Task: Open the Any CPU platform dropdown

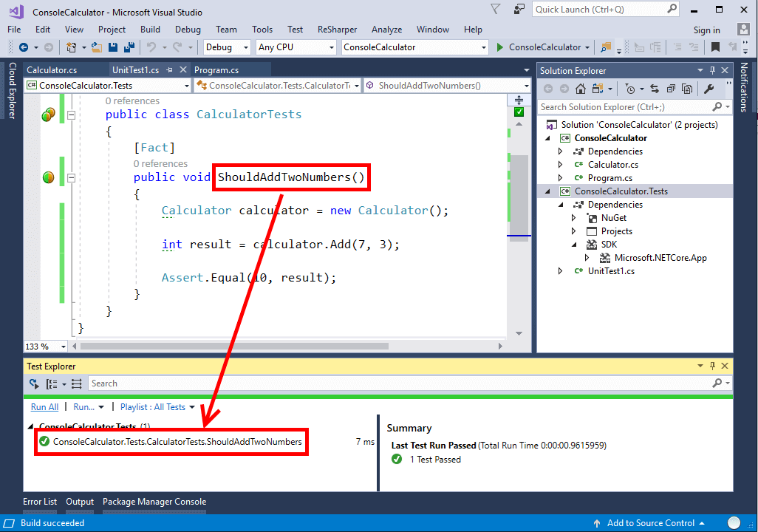Action: pyautogui.click(x=296, y=47)
